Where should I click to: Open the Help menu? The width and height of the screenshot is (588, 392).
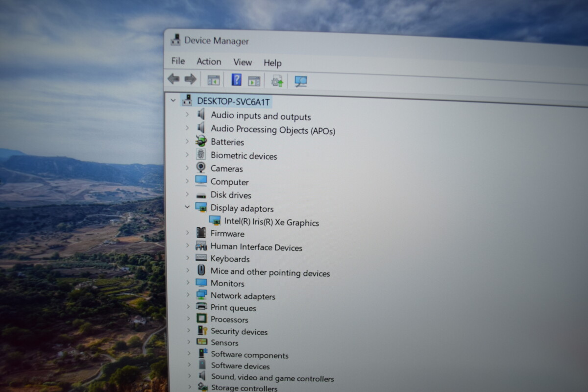point(272,63)
